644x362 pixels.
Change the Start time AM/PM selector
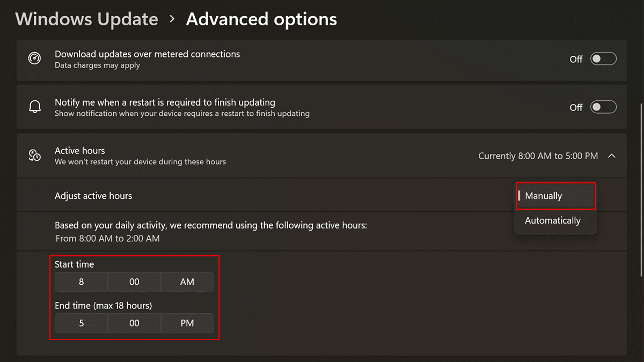coord(187,282)
